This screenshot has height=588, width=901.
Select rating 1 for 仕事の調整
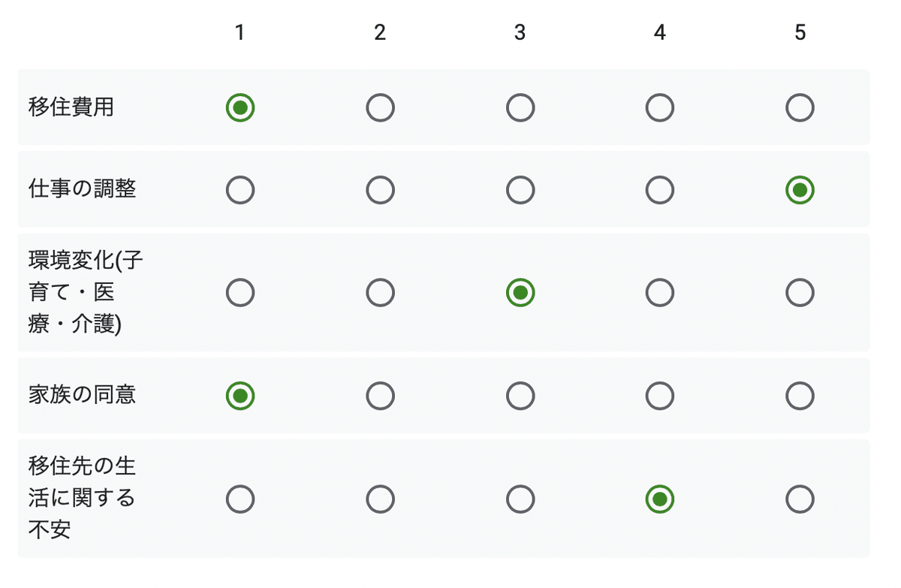click(x=240, y=190)
